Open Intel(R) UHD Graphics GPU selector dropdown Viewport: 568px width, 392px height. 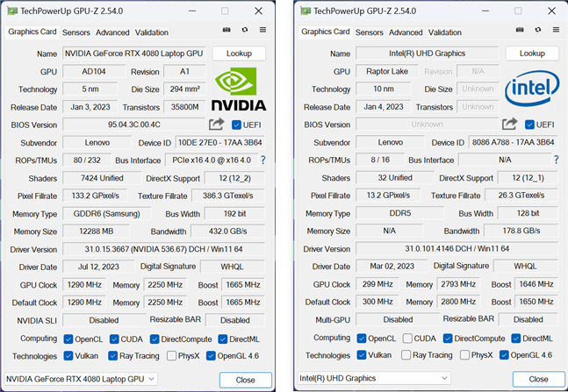374,378
